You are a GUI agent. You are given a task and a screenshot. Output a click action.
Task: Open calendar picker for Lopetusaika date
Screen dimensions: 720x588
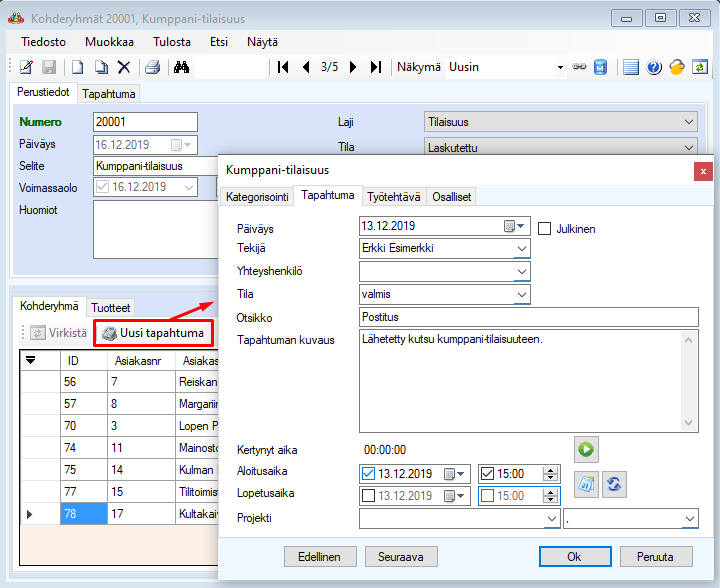click(454, 496)
